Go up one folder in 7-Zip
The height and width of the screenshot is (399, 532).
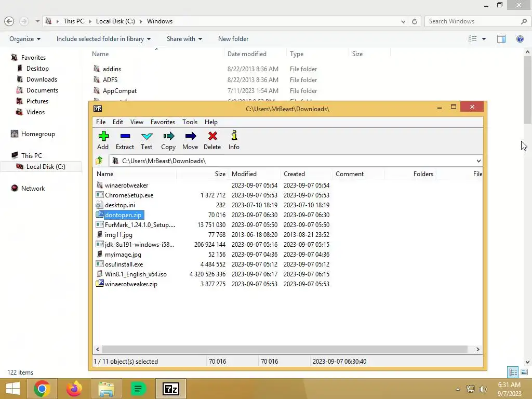tap(99, 161)
